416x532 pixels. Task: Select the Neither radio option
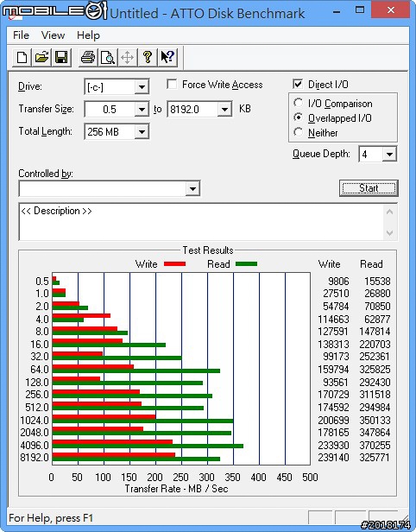(299, 132)
